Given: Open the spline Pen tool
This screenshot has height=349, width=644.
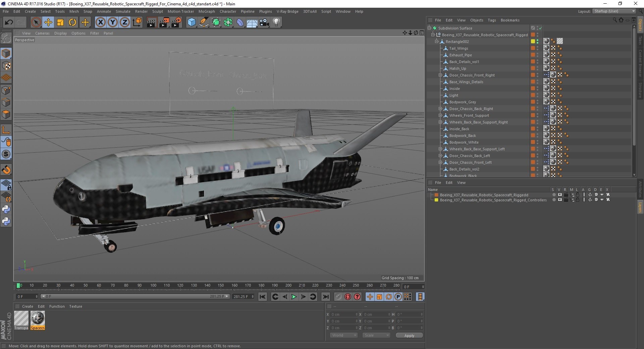Looking at the screenshot, I should tap(204, 22).
